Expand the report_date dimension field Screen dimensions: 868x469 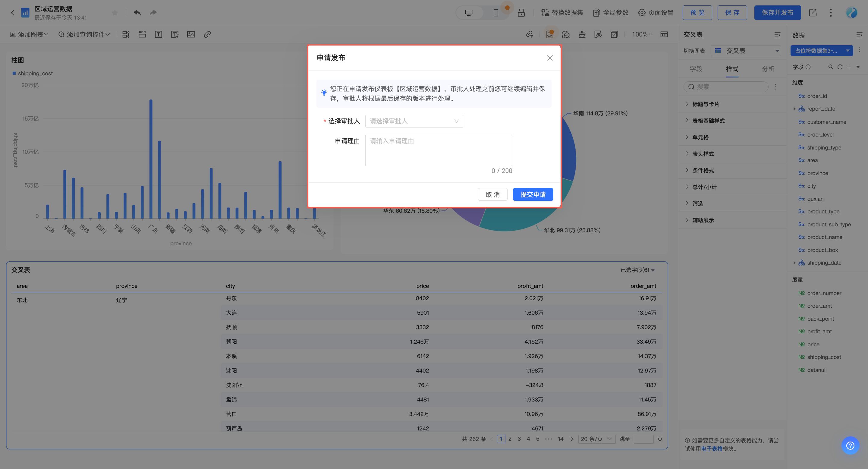click(x=794, y=109)
